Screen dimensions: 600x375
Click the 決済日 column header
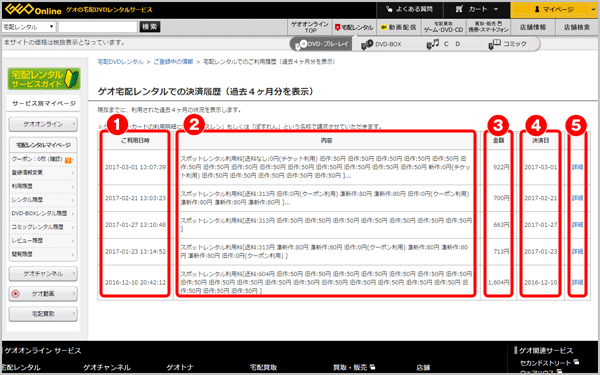pos(540,140)
